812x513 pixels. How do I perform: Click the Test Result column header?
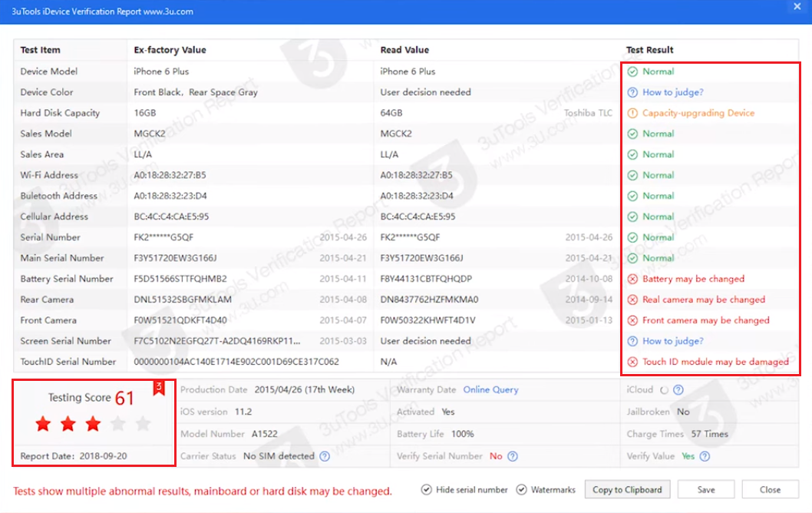point(649,50)
